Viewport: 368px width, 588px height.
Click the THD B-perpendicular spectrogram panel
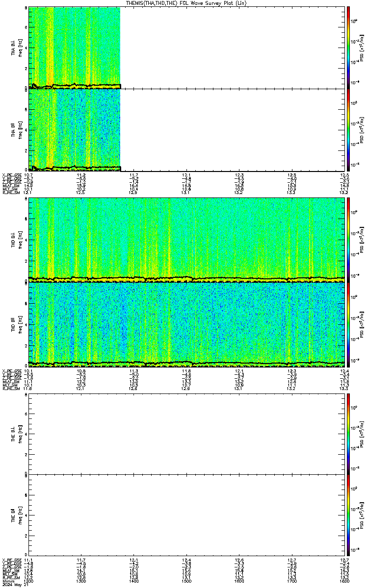click(x=187, y=240)
